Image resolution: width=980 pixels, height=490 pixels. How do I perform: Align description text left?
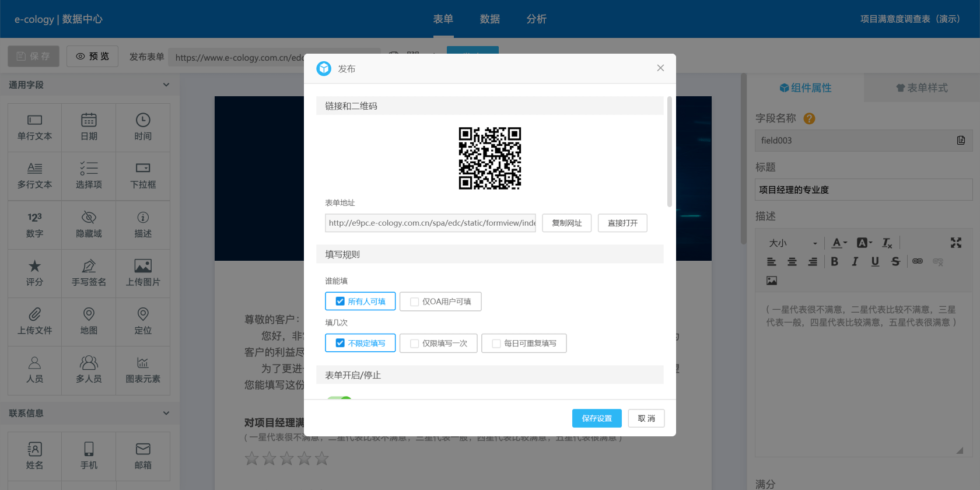[772, 261]
